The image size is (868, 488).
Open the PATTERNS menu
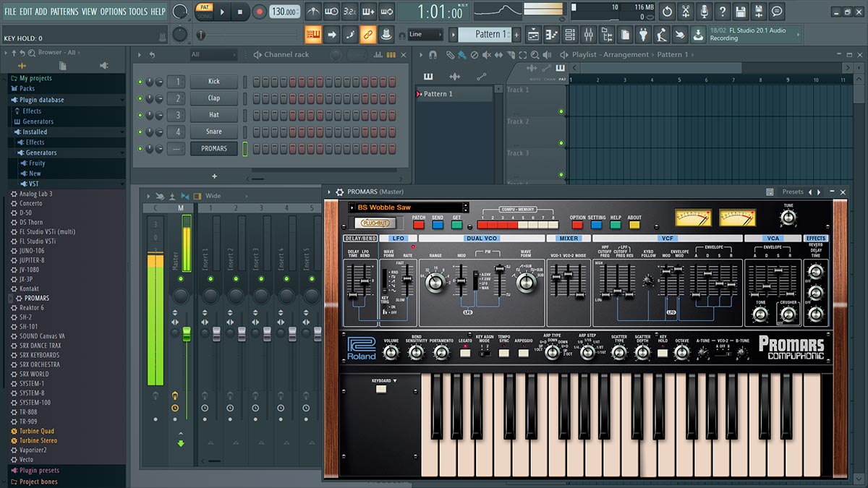point(64,12)
